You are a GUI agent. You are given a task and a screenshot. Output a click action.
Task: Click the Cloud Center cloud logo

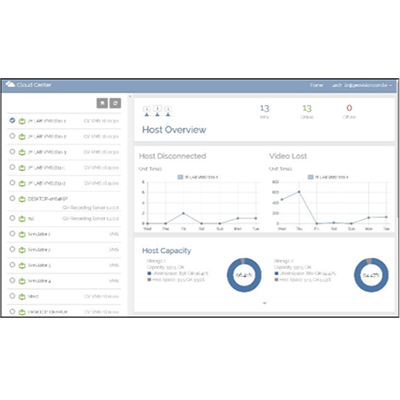(10, 84)
